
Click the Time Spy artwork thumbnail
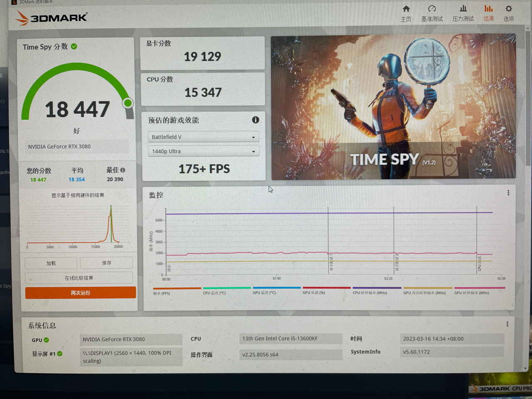[393, 107]
